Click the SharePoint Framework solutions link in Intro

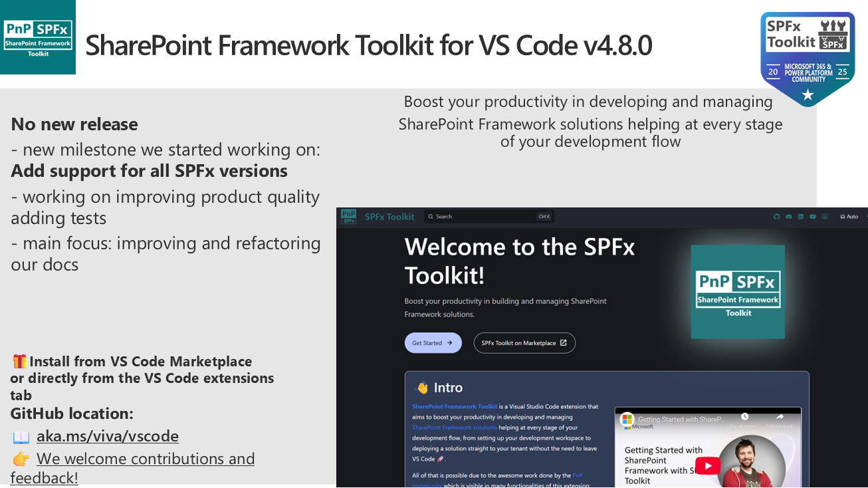pos(455,427)
